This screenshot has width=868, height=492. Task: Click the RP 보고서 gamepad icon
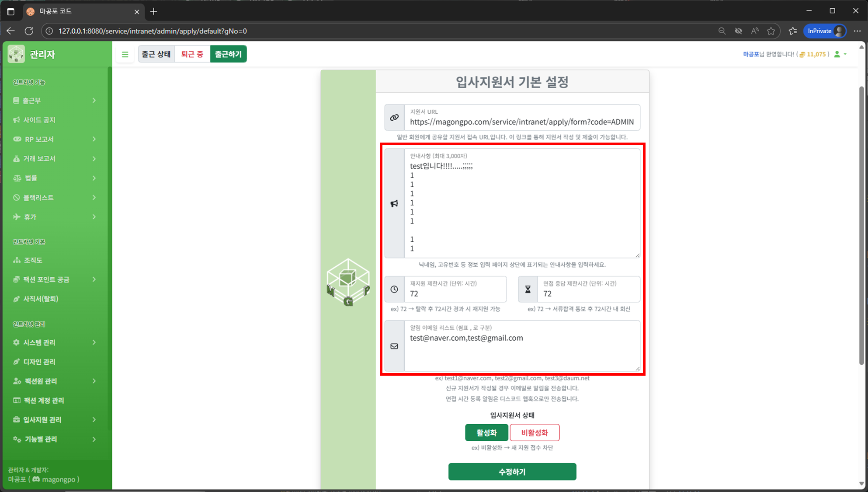(x=17, y=139)
